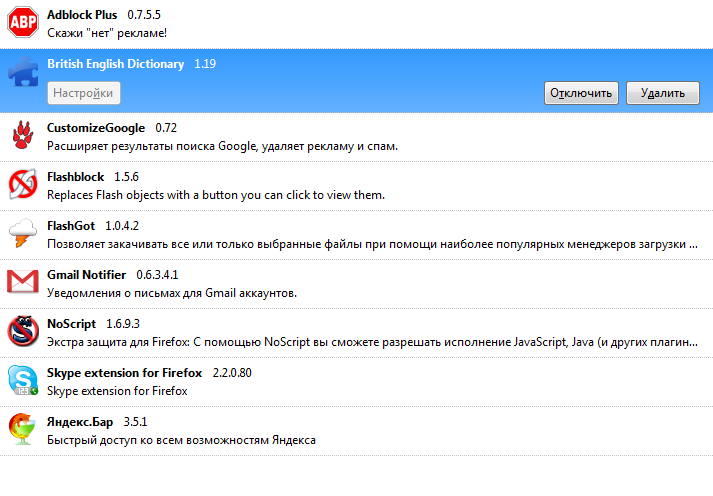Select the Flashblock extension name
Image resolution: width=713 pixels, height=496 pixels.
[x=75, y=177]
